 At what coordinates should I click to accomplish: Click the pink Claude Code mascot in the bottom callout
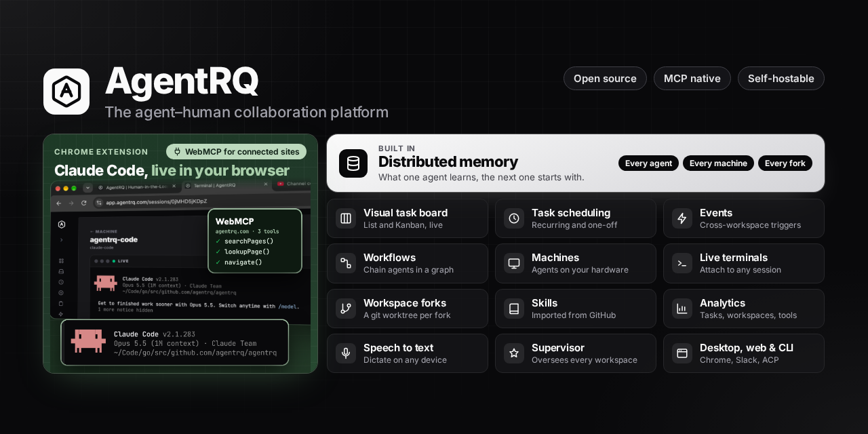(x=88, y=341)
